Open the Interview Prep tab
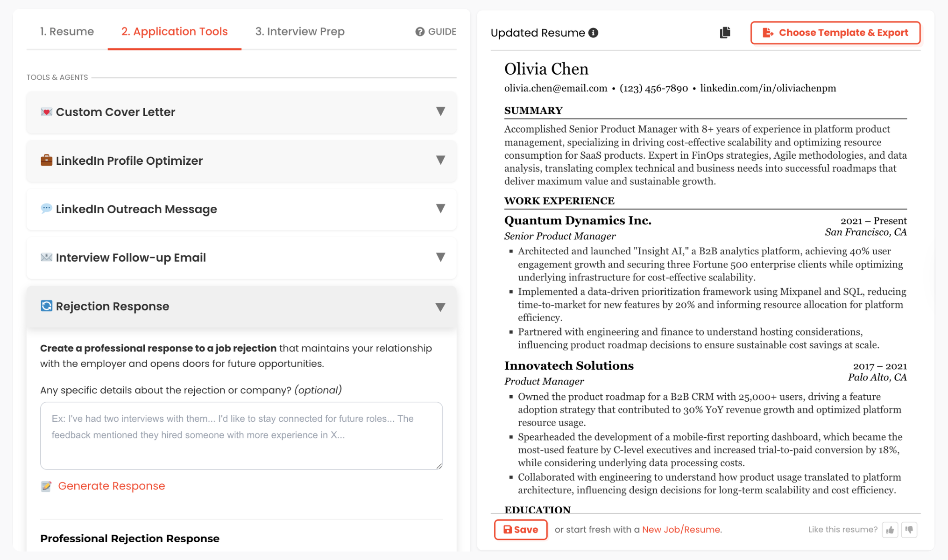This screenshot has width=948, height=560. [x=299, y=31]
